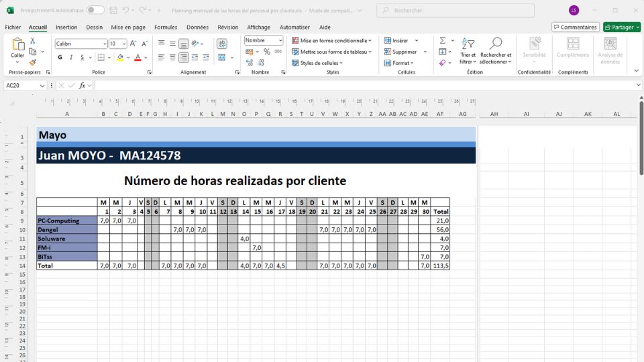644x362 pixels.
Task: Click the vertical scrollbar thumb
Action: click(x=641, y=137)
